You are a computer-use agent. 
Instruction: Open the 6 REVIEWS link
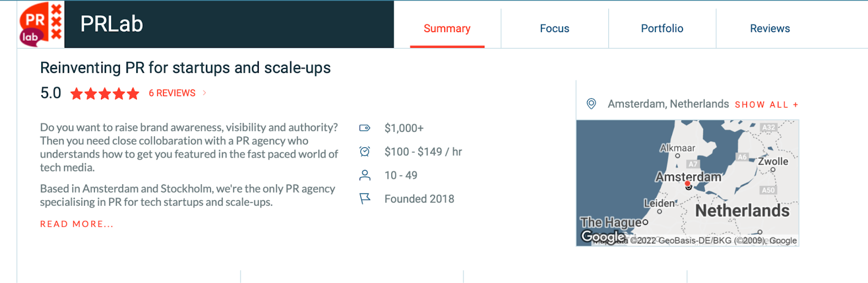click(x=172, y=93)
